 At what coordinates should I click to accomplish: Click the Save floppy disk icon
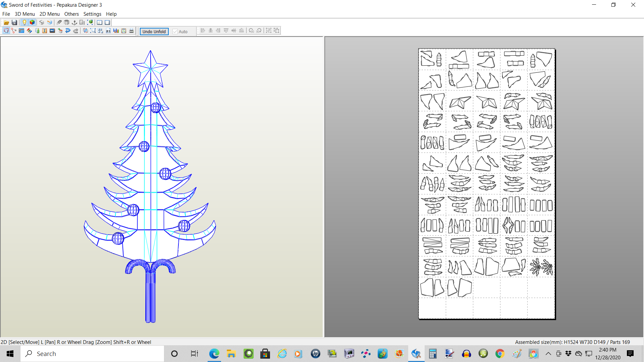pos(14,22)
